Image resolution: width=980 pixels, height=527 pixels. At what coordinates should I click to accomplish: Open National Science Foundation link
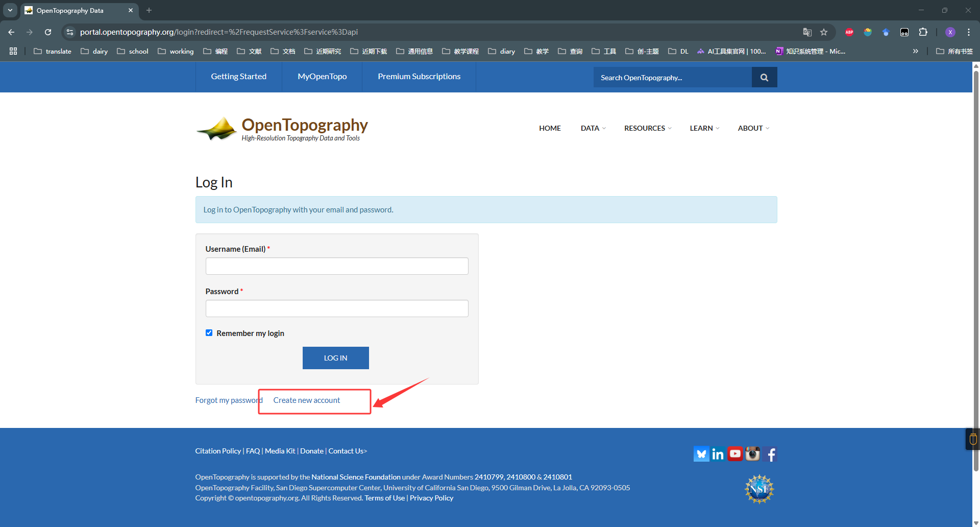(356, 477)
